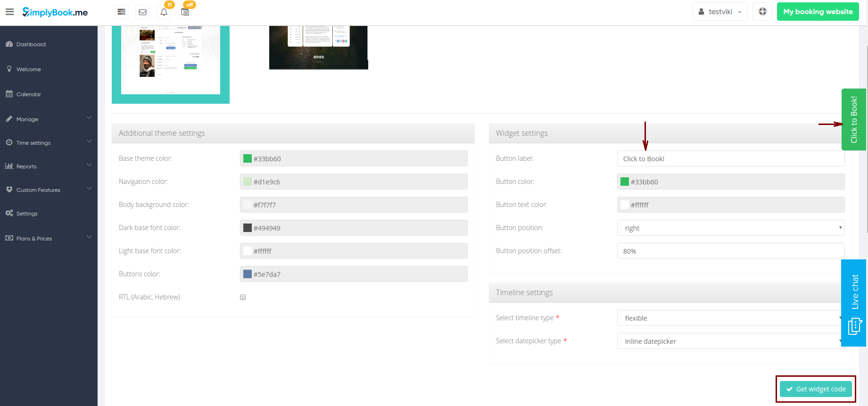Open the testviki user account dropdown
The width and height of the screenshot is (868, 406).
[720, 12]
